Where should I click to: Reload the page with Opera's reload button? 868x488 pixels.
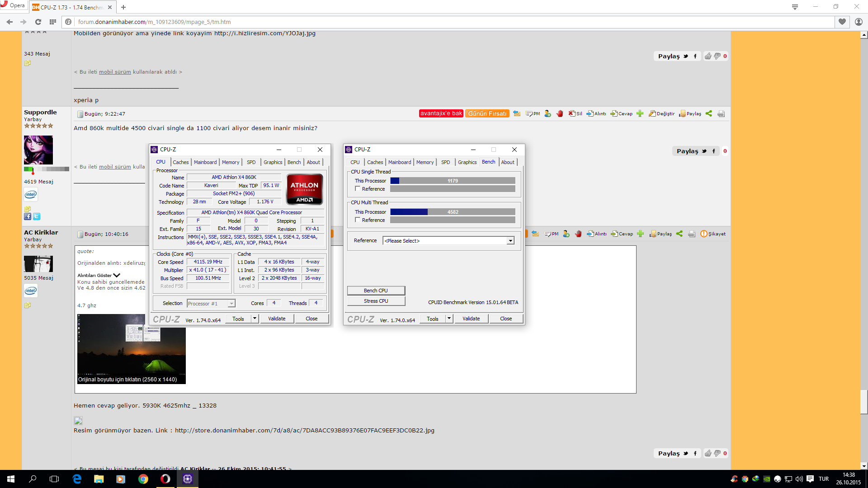(38, 22)
